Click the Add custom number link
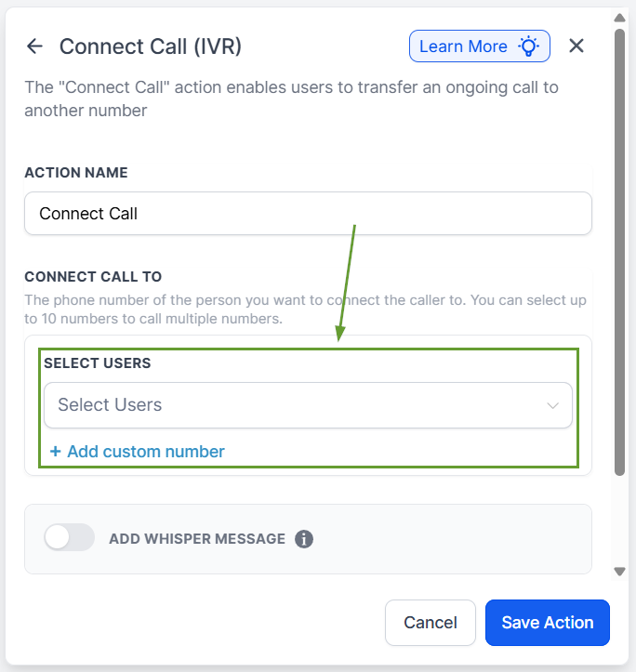The width and height of the screenshot is (636, 672). click(146, 452)
